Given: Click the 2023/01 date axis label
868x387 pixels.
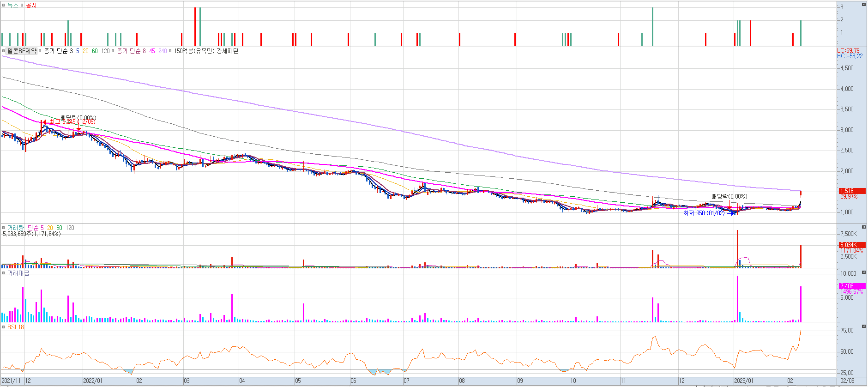Looking at the screenshot, I should (743, 381).
